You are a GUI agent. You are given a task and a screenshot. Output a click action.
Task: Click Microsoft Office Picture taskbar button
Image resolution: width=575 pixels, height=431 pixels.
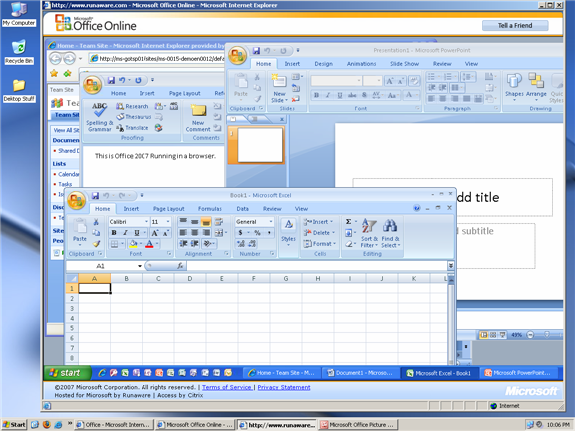pos(358,425)
